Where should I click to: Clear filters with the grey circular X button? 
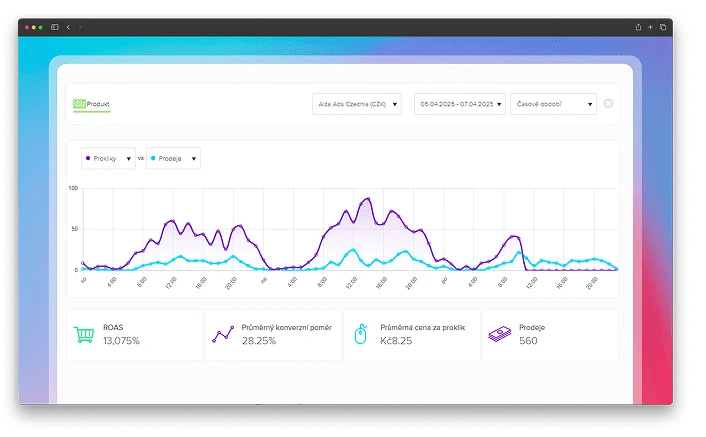(608, 104)
